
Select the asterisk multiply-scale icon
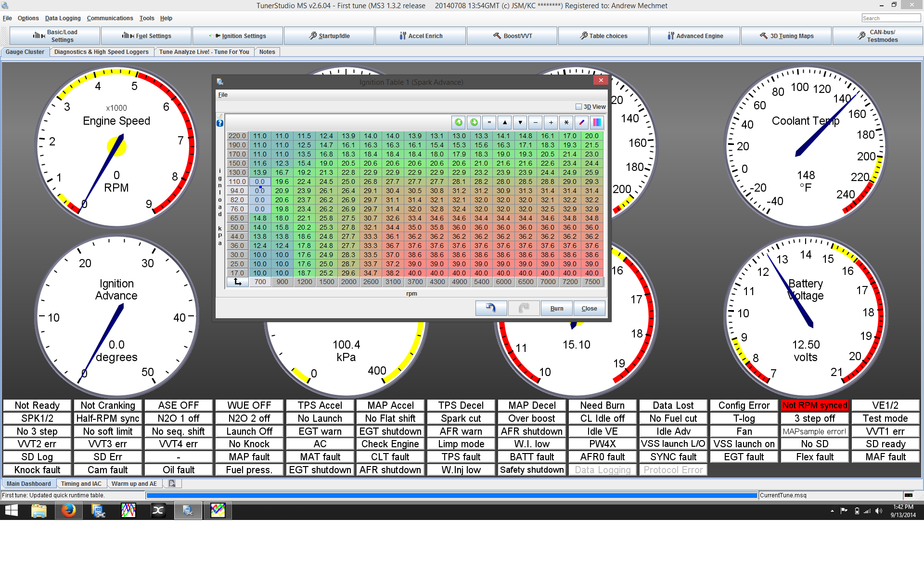tap(566, 122)
